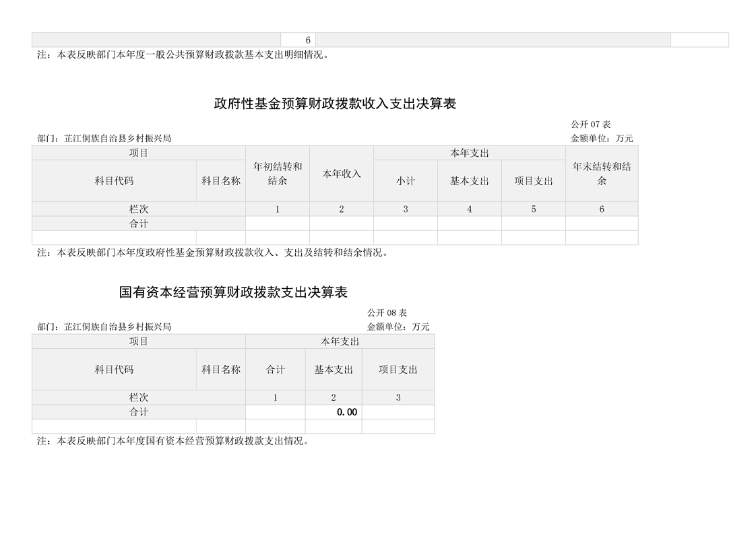Select 合计 column header in 公开 08 table
This screenshot has height=534, width=756.
coord(276,370)
